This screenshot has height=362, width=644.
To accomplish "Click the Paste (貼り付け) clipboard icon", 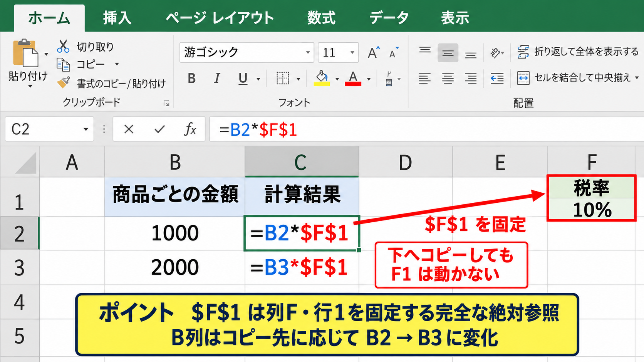I will (25, 53).
